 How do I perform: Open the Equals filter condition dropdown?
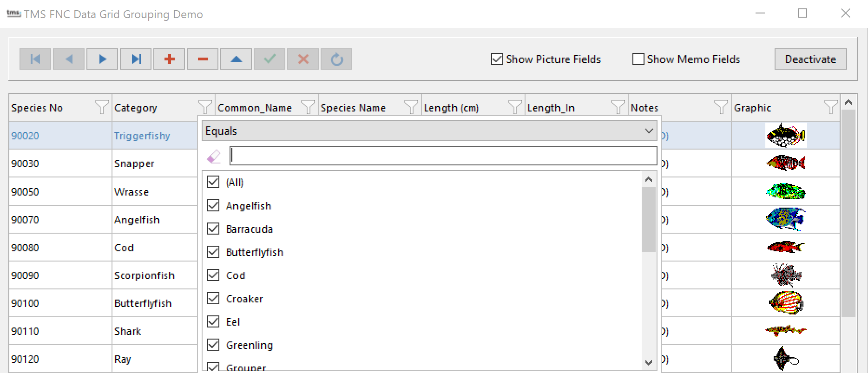[x=429, y=131]
